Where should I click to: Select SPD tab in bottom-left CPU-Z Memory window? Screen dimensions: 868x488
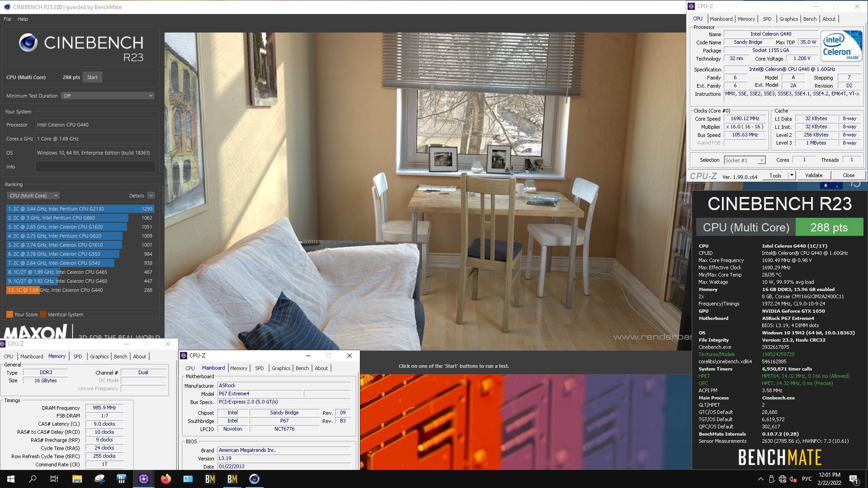[x=78, y=357]
